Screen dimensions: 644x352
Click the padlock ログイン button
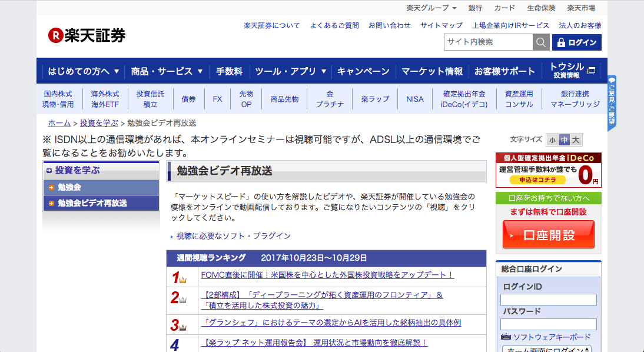(576, 42)
